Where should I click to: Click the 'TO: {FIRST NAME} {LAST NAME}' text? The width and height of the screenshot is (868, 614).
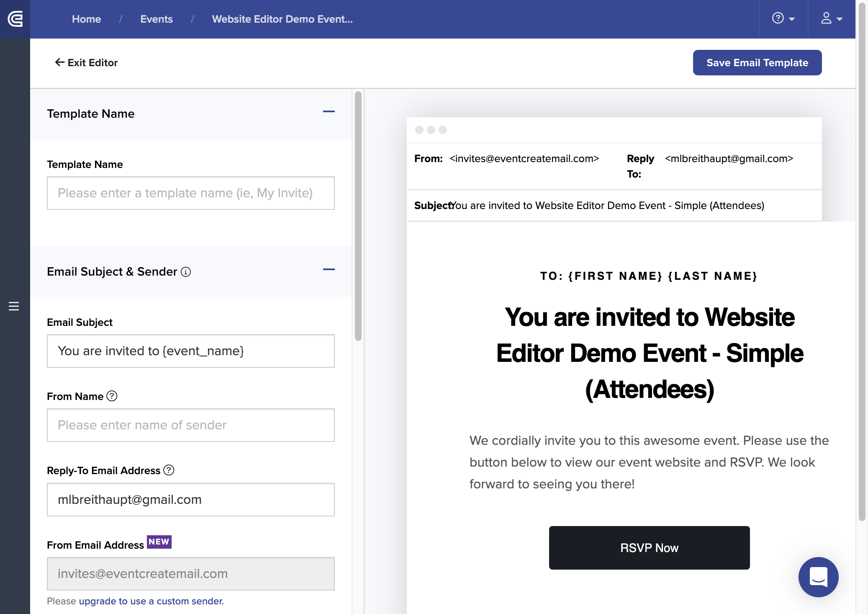pyautogui.click(x=649, y=276)
